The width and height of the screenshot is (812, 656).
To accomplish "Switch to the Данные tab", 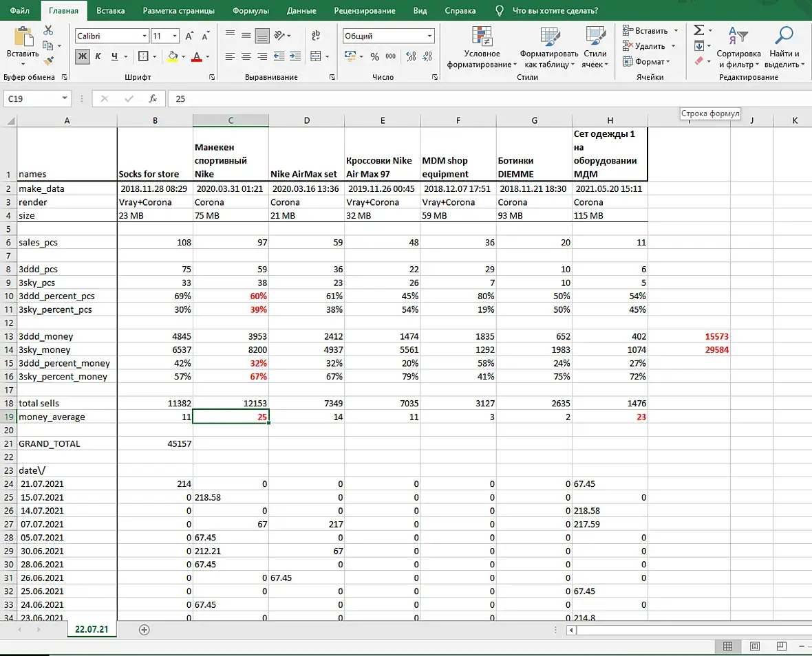I will tap(301, 10).
